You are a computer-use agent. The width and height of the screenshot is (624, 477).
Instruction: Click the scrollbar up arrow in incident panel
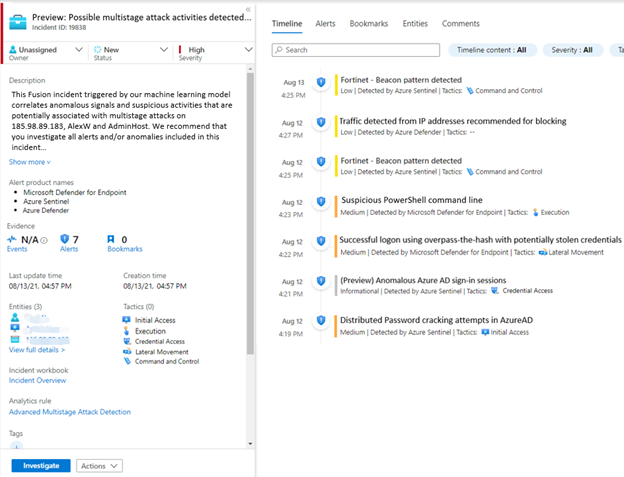click(x=250, y=69)
